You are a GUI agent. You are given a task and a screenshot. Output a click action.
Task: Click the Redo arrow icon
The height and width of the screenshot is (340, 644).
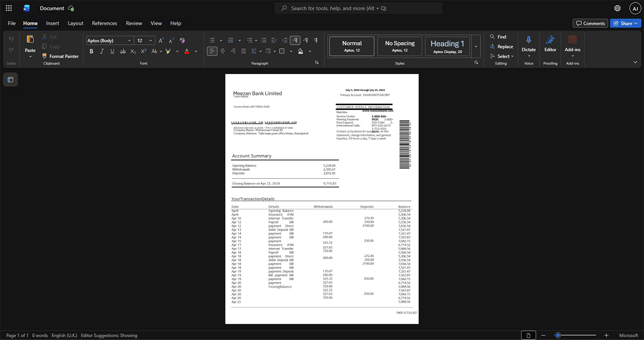(11, 50)
